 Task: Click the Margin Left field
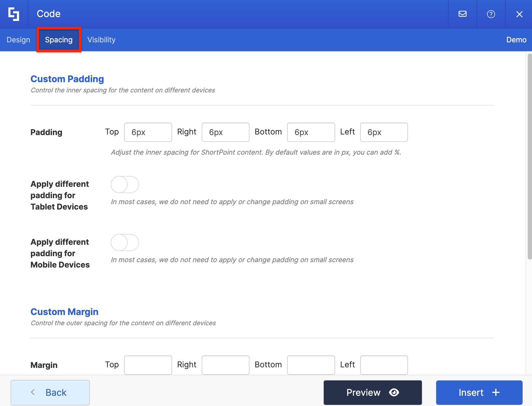[x=384, y=365]
